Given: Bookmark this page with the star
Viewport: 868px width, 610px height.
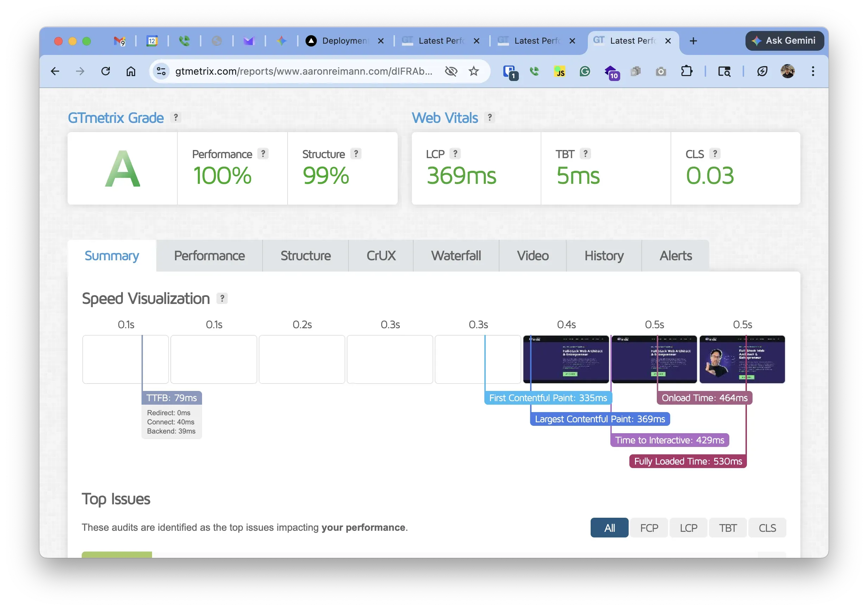Looking at the screenshot, I should tap(474, 71).
